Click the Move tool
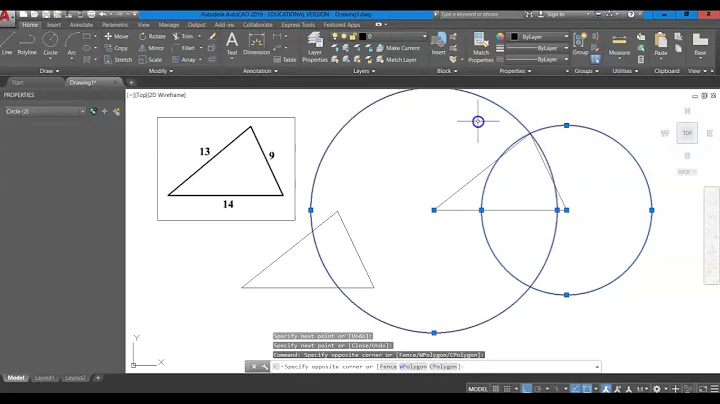 click(116, 36)
